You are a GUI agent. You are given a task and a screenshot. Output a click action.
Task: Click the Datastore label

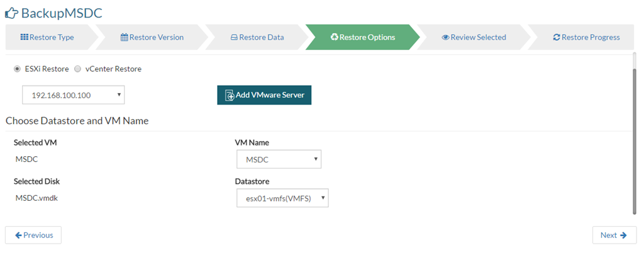point(252,181)
